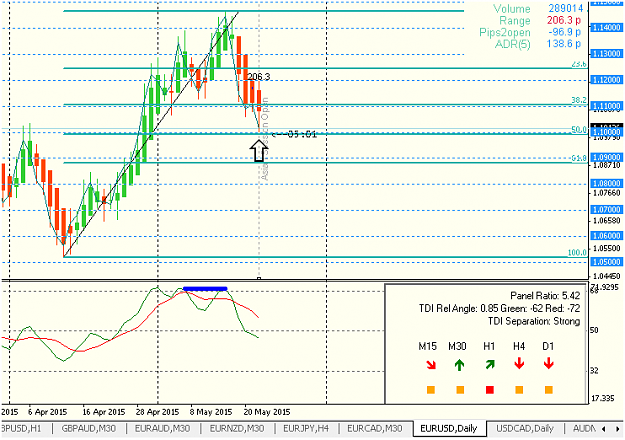Click the 1.13000 price level tag
This screenshot has width=625, height=440.
coord(607,54)
